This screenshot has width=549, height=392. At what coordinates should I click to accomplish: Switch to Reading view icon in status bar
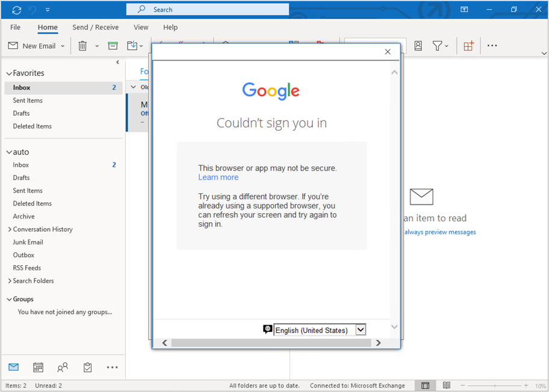(x=447, y=385)
